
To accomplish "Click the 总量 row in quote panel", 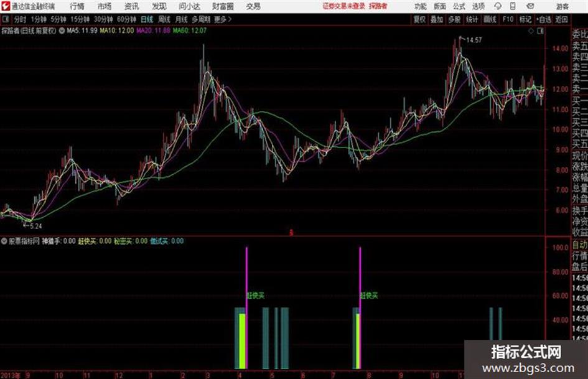I will click(580, 189).
